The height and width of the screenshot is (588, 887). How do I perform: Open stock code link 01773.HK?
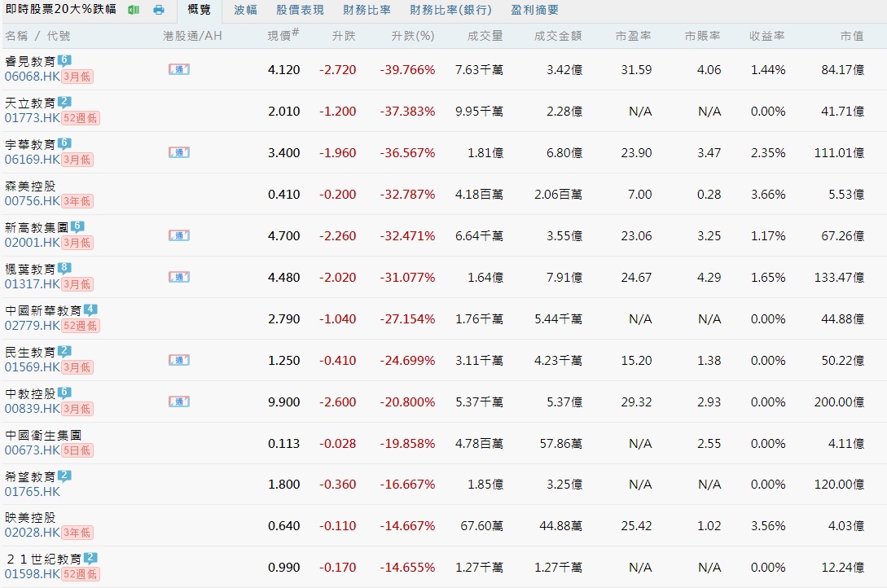click(33, 118)
